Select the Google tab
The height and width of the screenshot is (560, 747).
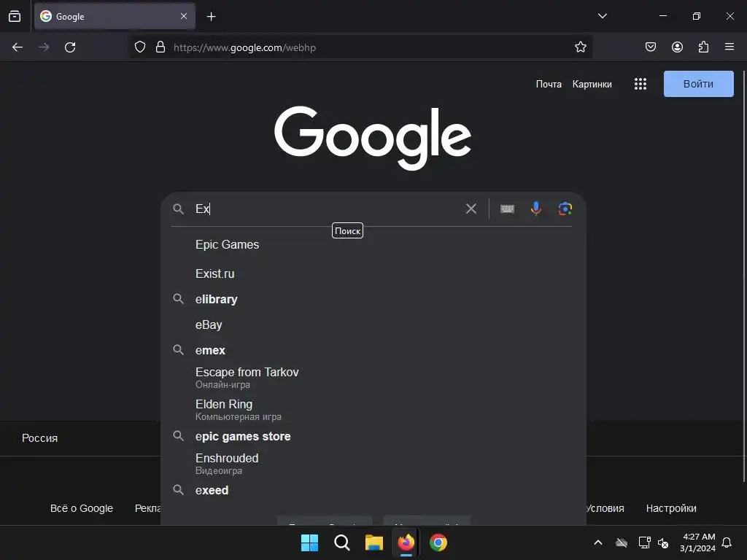click(115, 16)
